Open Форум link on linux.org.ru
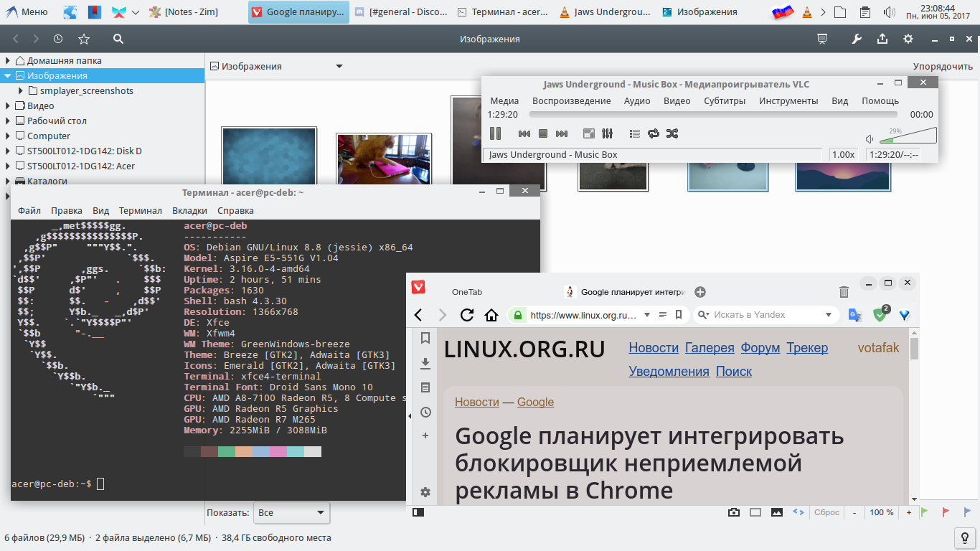This screenshot has width=980, height=551. tap(760, 348)
